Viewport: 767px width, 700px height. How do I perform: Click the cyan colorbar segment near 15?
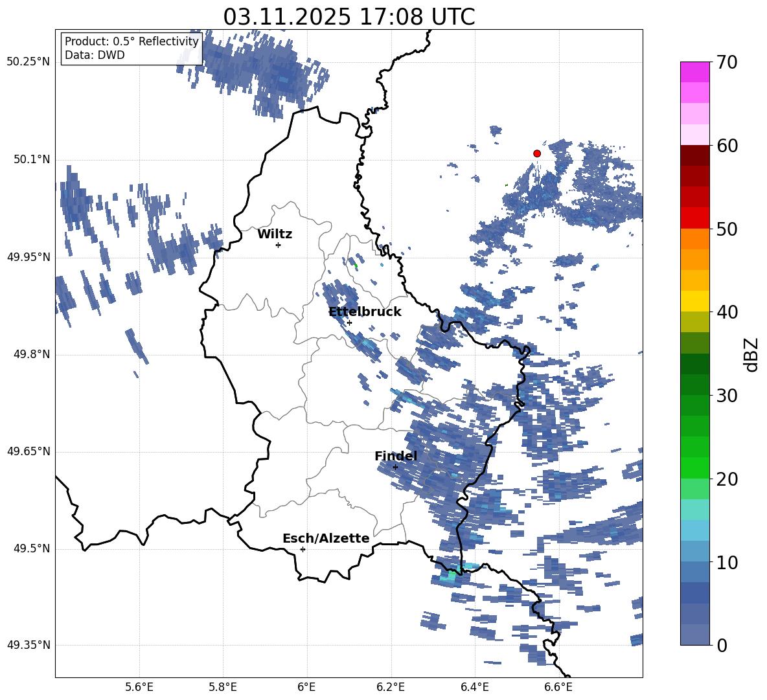pyautogui.click(x=694, y=510)
